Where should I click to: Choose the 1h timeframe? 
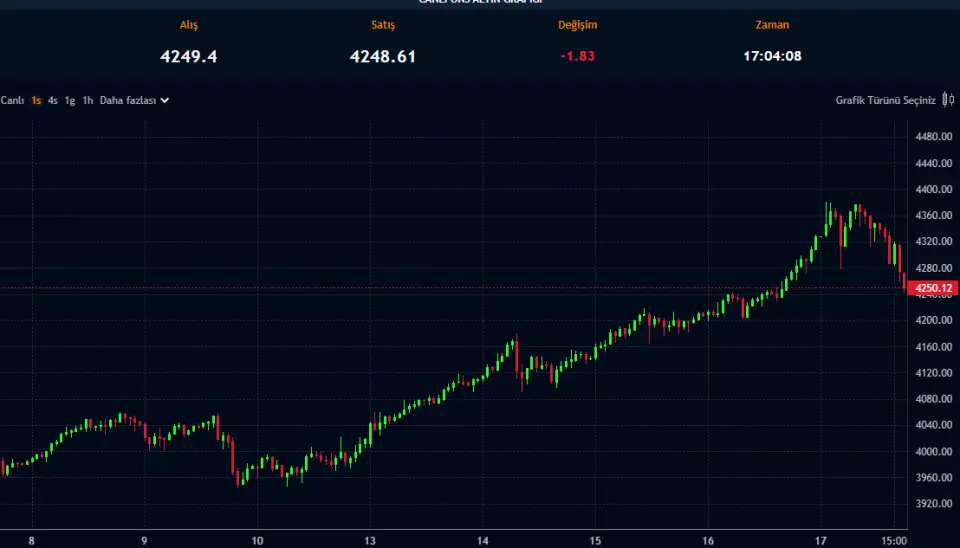(88, 100)
